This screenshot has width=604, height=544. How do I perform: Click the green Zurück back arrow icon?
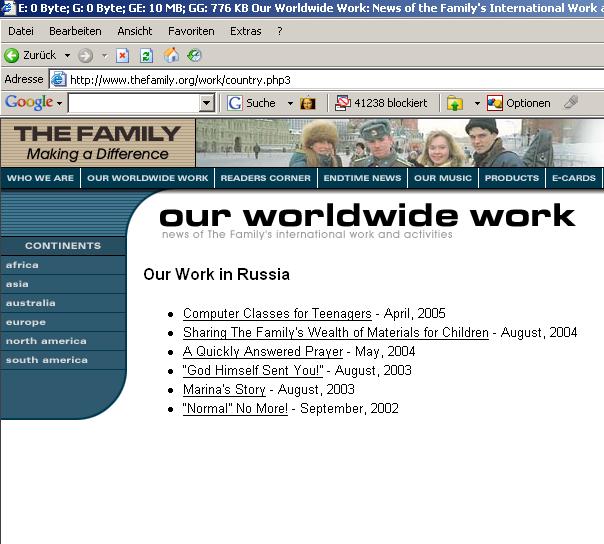(x=12, y=55)
